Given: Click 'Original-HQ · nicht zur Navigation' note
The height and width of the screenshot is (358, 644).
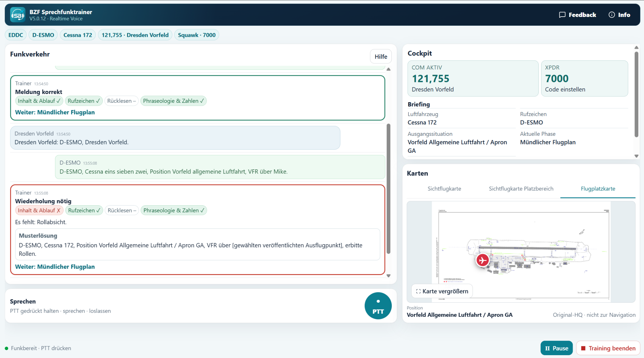Looking at the screenshot, I should [x=594, y=315].
